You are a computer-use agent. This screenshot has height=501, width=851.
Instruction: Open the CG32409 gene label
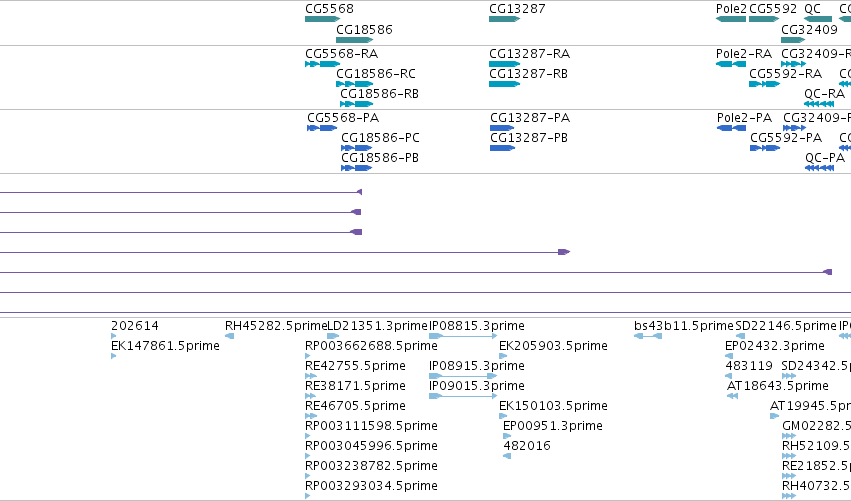click(809, 29)
